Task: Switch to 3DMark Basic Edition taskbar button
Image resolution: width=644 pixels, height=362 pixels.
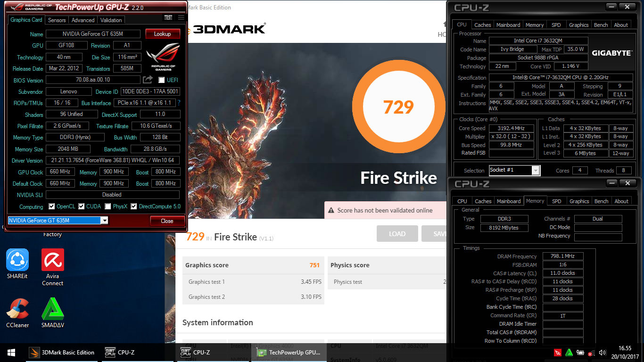Action: click(62, 352)
